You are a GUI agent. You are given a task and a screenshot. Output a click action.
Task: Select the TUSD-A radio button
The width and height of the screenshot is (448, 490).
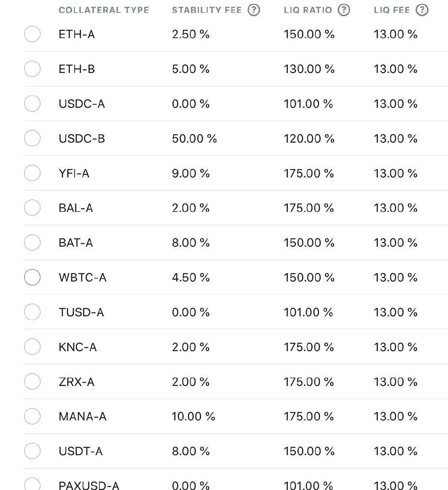[32, 312]
